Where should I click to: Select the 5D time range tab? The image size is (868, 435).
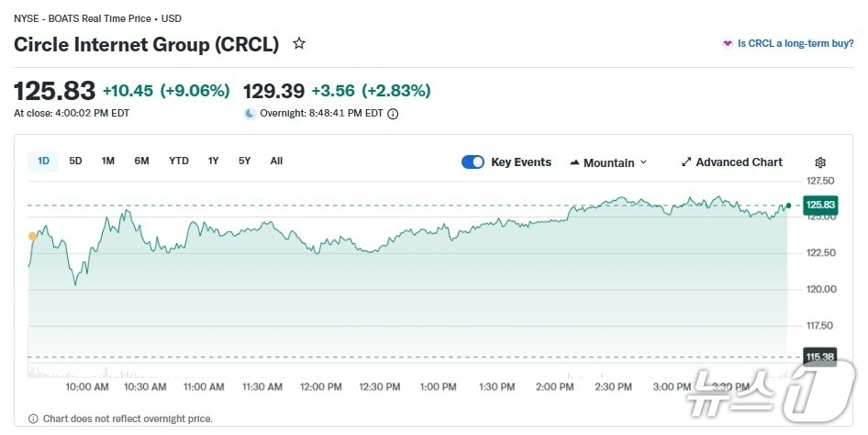click(x=75, y=162)
